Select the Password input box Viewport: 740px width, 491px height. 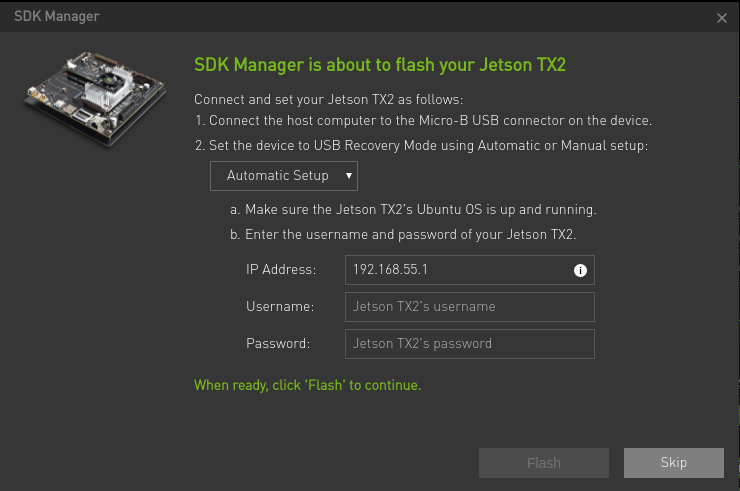tap(469, 344)
